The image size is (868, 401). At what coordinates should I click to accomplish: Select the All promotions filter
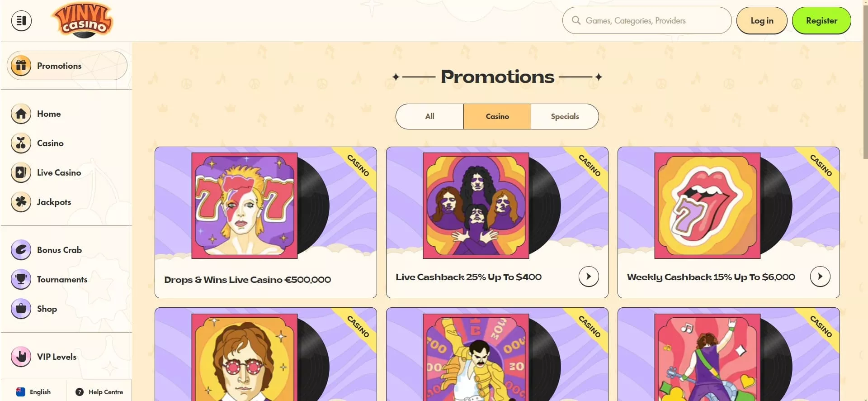[x=429, y=116]
